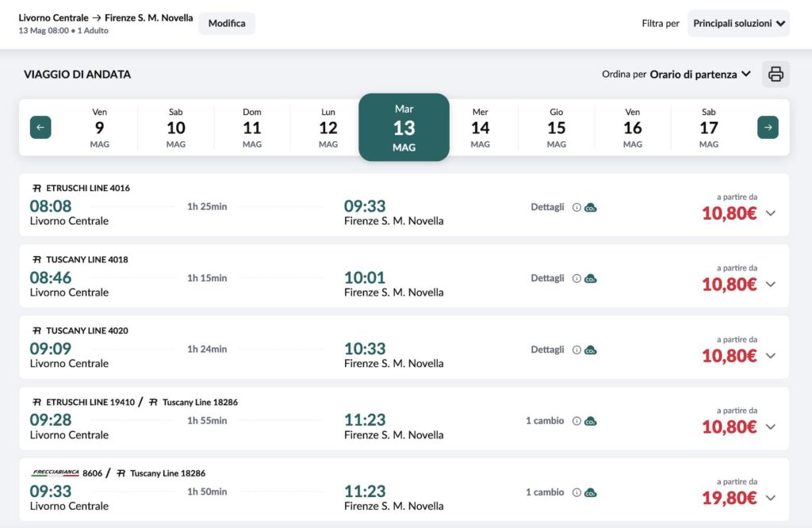Click the print icon button
The height and width of the screenshot is (528, 812).
[776, 75]
